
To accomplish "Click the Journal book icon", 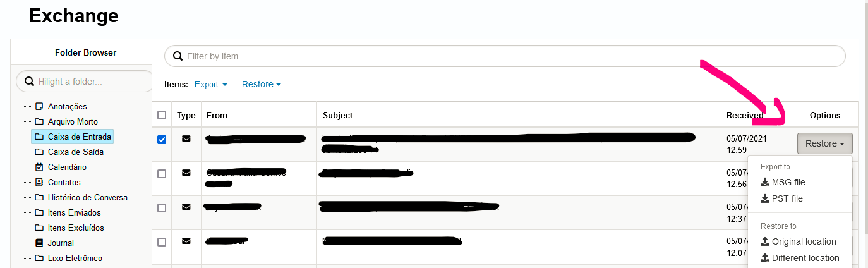I will [x=39, y=243].
